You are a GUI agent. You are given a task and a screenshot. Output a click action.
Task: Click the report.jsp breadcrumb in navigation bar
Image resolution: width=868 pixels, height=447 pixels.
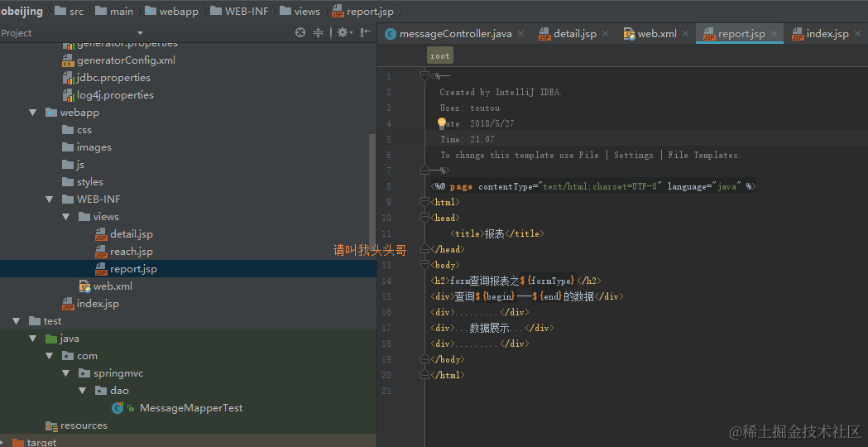coord(362,11)
